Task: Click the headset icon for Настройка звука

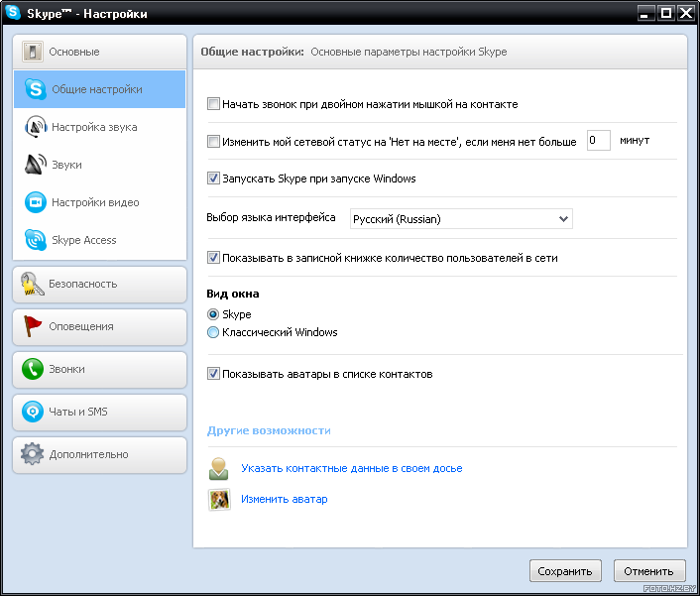Action: pyautogui.click(x=36, y=127)
